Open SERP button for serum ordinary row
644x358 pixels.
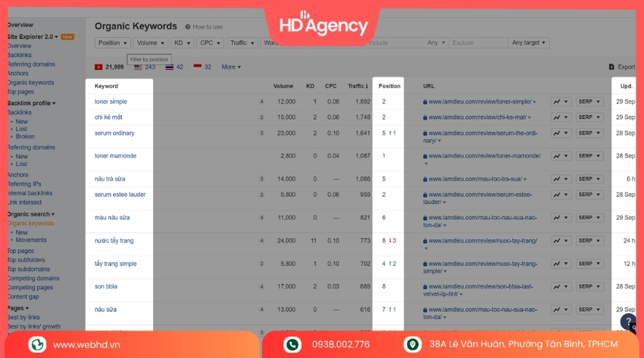[590, 133]
